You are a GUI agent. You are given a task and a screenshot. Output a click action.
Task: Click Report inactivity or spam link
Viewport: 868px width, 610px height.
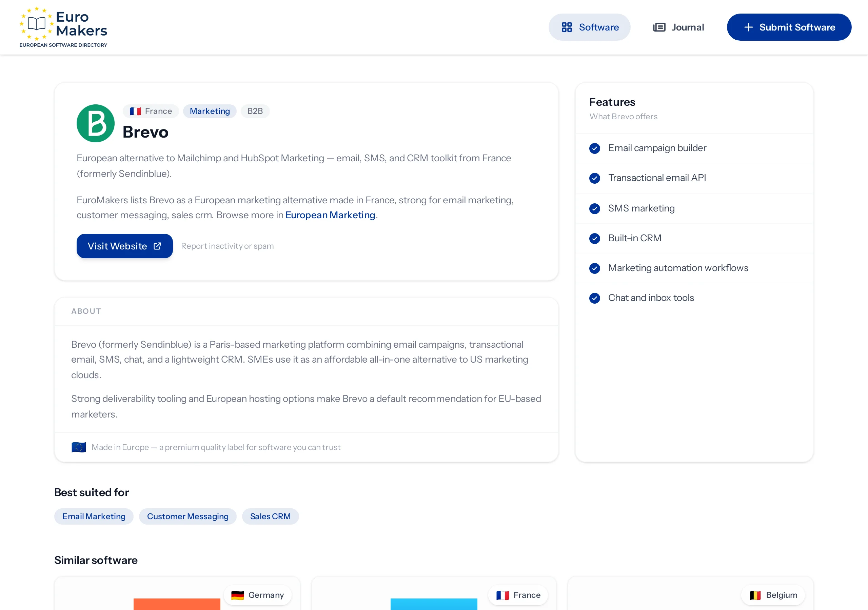[x=228, y=246]
